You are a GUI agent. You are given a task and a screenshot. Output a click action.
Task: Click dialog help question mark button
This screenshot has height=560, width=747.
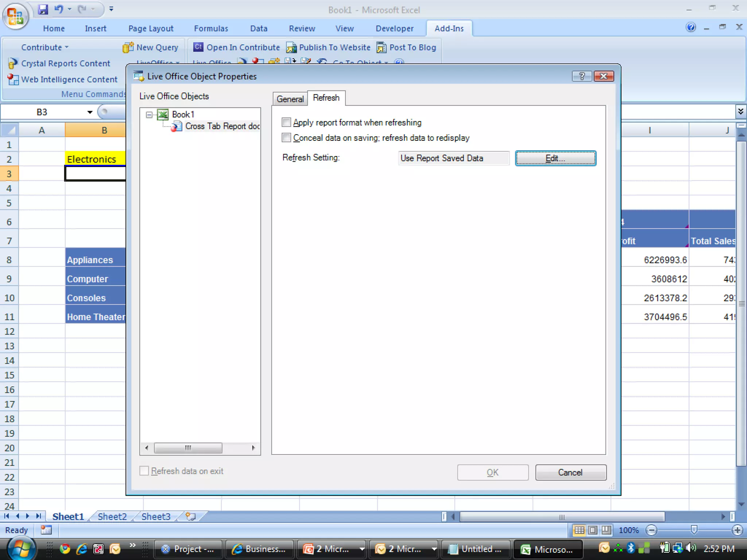(582, 76)
